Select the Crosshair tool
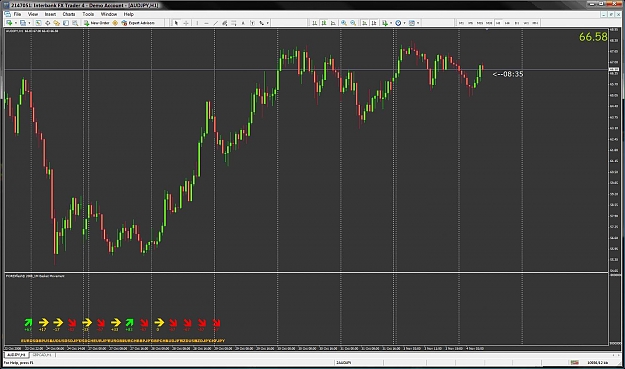Screen dimensions: 625x369 [x=186, y=23]
